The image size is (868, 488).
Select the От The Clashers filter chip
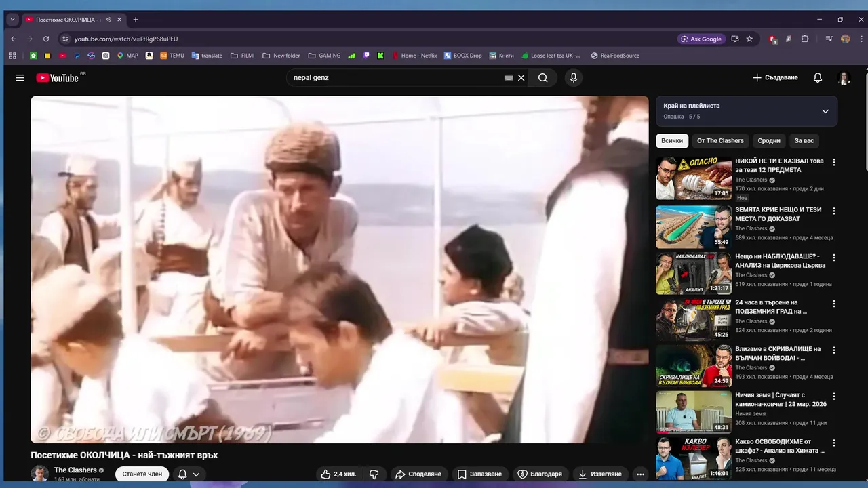click(x=720, y=141)
